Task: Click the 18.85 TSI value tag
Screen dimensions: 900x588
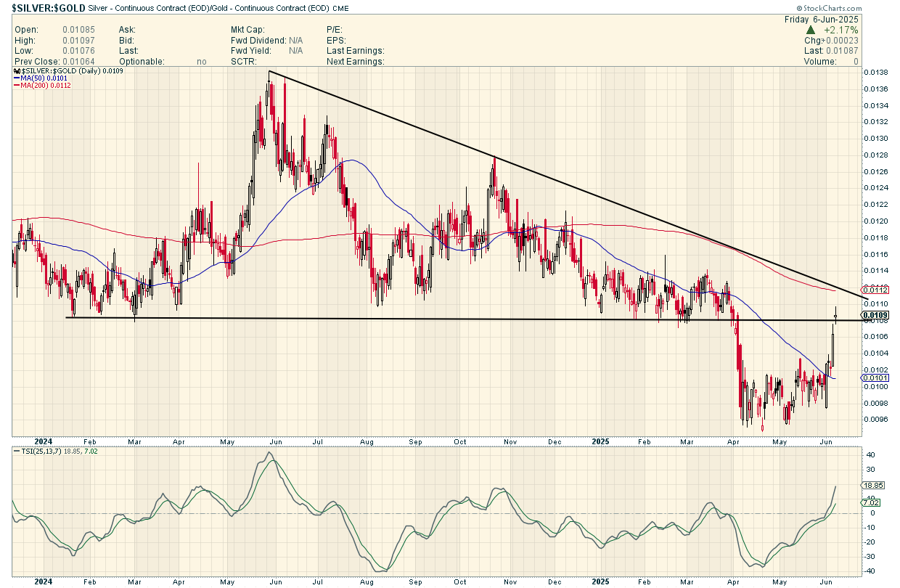Action: click(x=871, y=485)
